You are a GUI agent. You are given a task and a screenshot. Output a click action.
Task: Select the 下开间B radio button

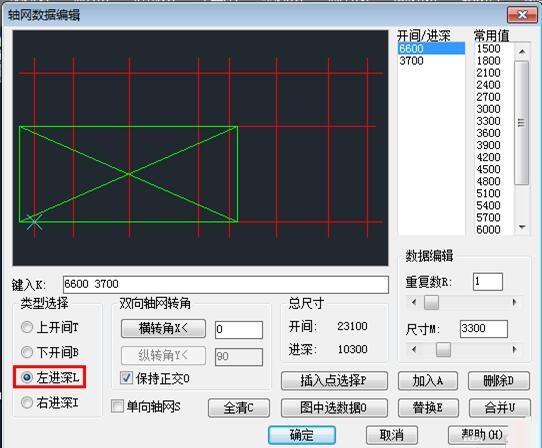(x=27, y=352)
